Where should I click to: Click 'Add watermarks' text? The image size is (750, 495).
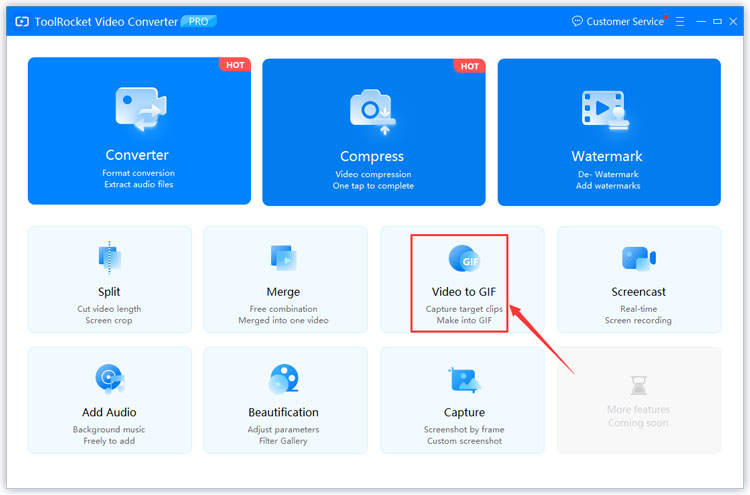tap(608, 186)
